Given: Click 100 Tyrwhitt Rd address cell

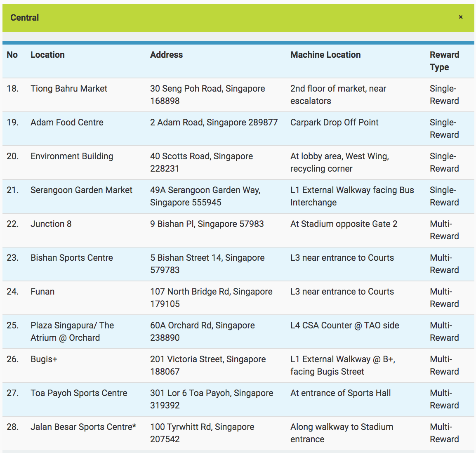Looking at the screenshot, I should [x=202, y=433].
